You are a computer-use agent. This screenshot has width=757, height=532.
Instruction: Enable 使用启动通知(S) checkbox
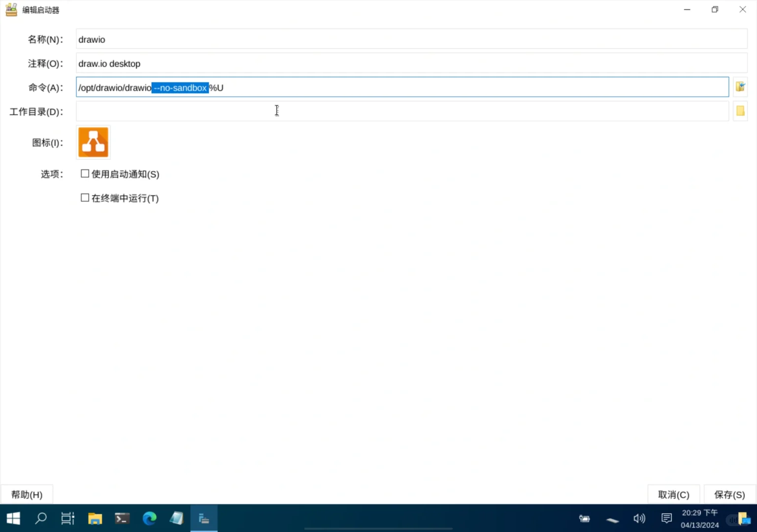(x=85, y=174)
